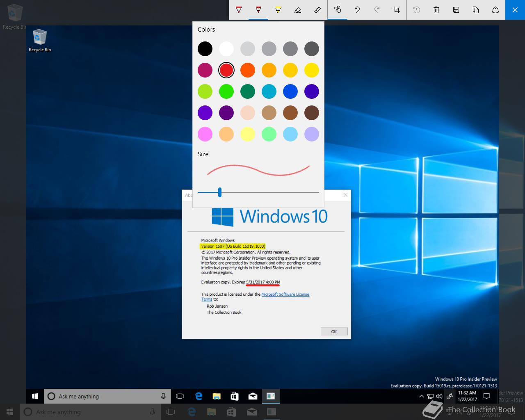Pick the white color swatch

coord(226,49)
